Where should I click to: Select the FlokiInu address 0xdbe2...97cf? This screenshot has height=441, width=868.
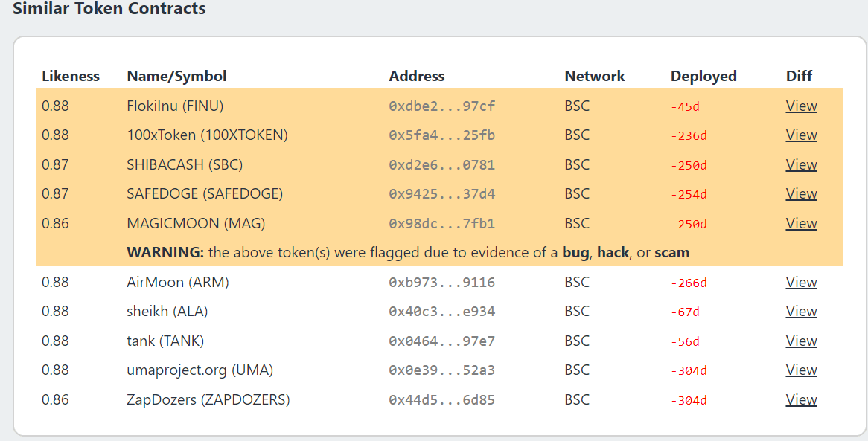[x=441, y=106]
